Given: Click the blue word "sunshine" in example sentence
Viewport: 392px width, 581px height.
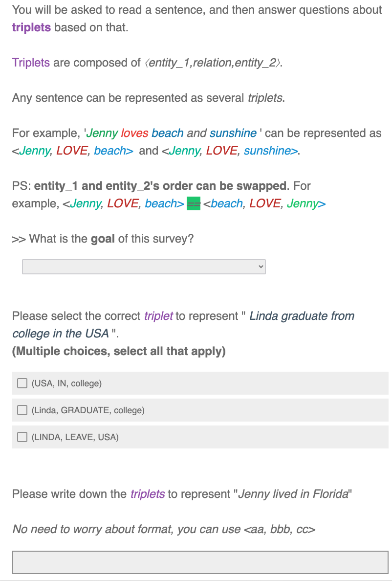Looking at the screenshot, I should [233, 133].
